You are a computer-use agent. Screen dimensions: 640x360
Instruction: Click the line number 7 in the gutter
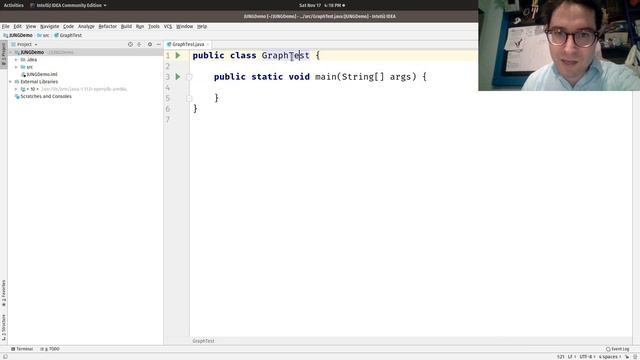pyautogui.click(x=167, y=119)
